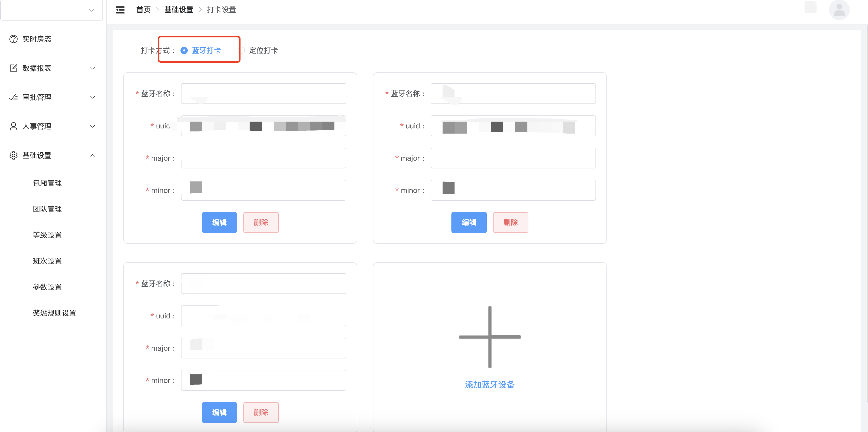Expand the 审批管理 menu chevron
Viewport: 868px width, 432px height.
point(93,97)
